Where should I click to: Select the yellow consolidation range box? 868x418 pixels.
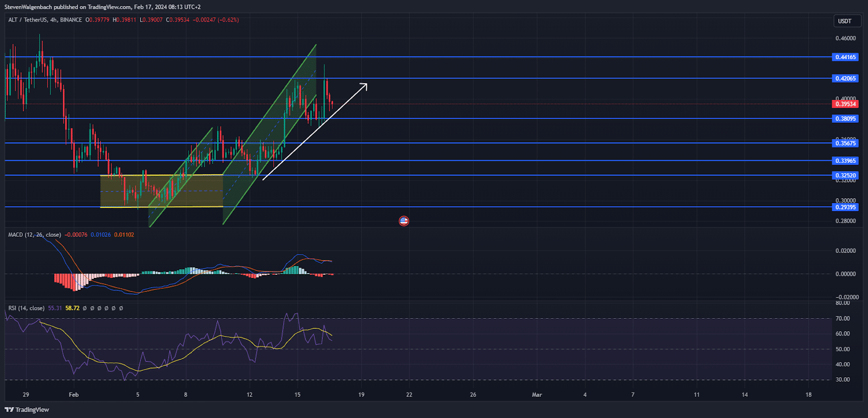pos(162,191)
